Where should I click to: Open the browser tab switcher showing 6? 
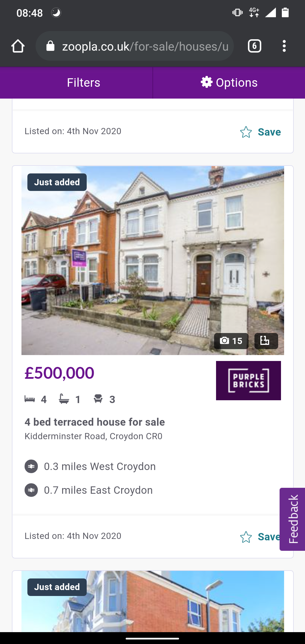pyautogui.click(x=254, y=46)
